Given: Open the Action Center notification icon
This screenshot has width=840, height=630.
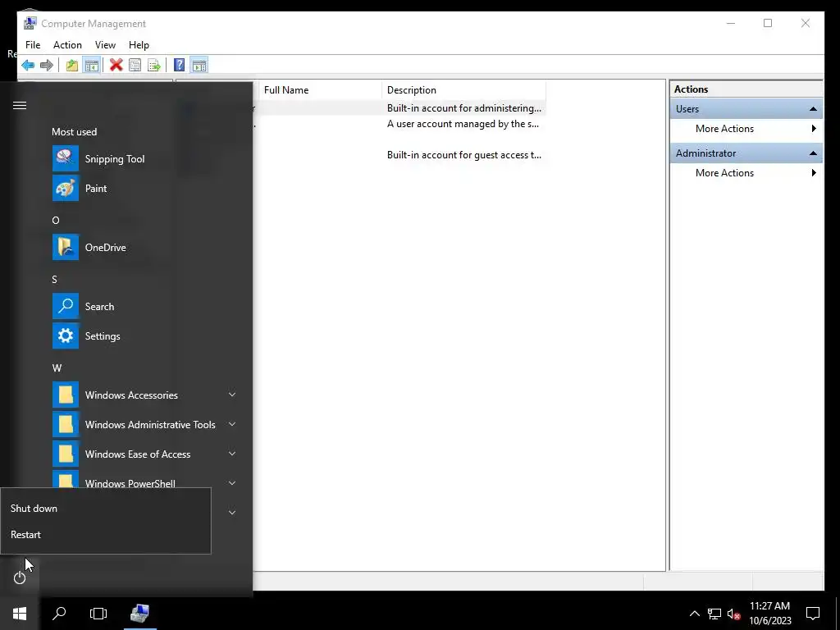Looking at the screenshot, I should tap(813, 614).
